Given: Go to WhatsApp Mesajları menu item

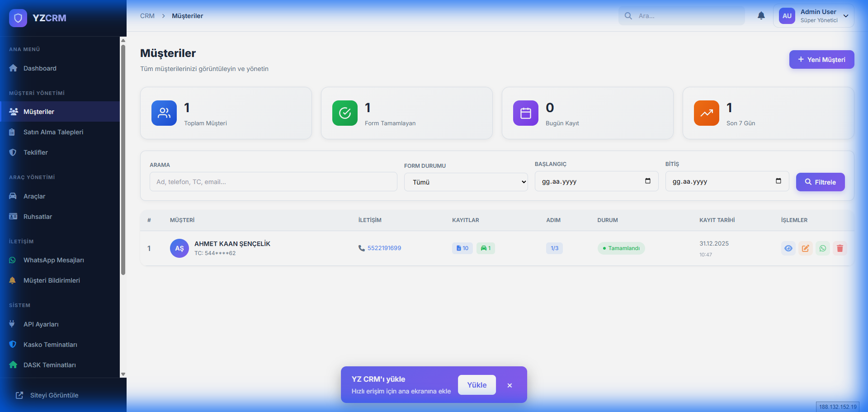Looking at the screenshot, I should [53, 260].
